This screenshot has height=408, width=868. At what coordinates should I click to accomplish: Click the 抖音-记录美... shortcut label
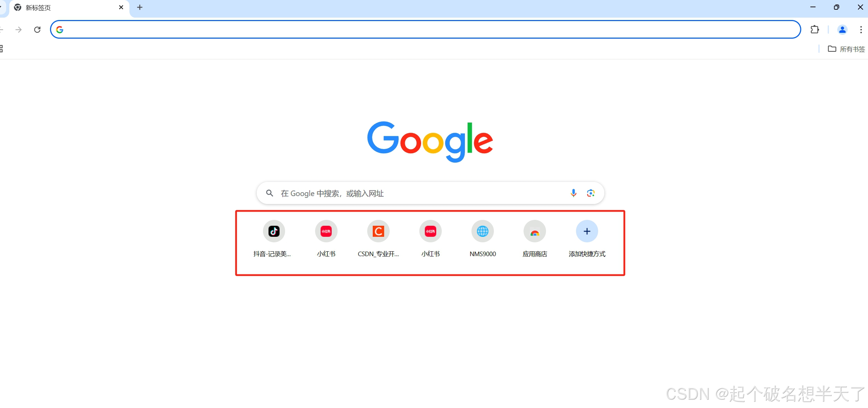pos(272,254)
